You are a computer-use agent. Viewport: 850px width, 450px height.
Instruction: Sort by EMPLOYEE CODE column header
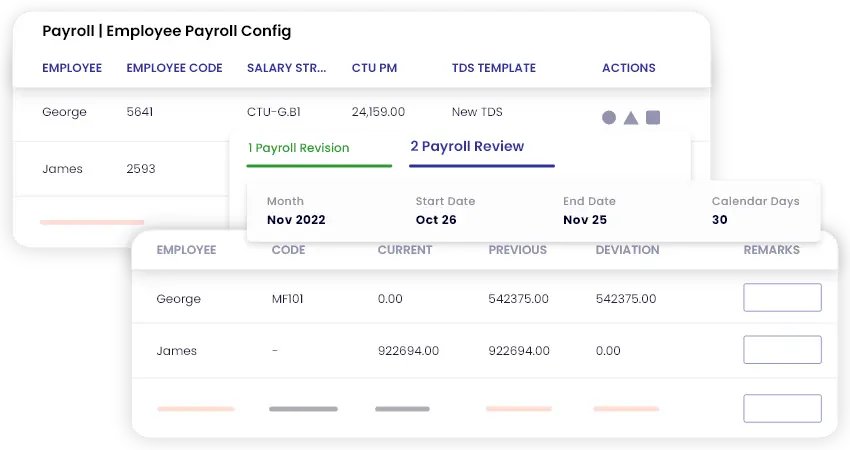(x=175, y=68)
